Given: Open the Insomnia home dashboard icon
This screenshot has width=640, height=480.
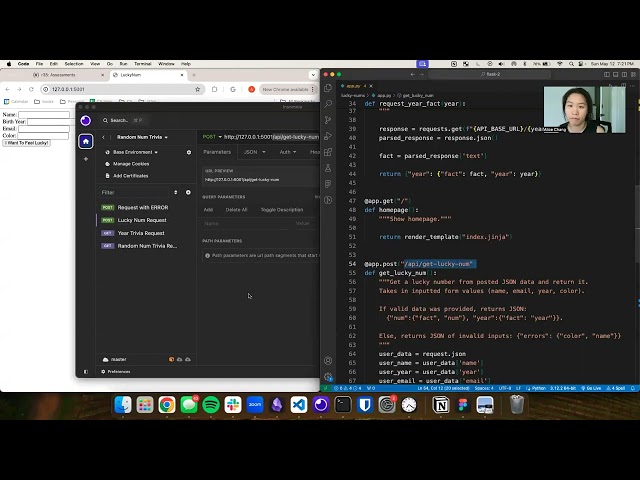Looking at the screenshot, I should [x=86, y=141].
